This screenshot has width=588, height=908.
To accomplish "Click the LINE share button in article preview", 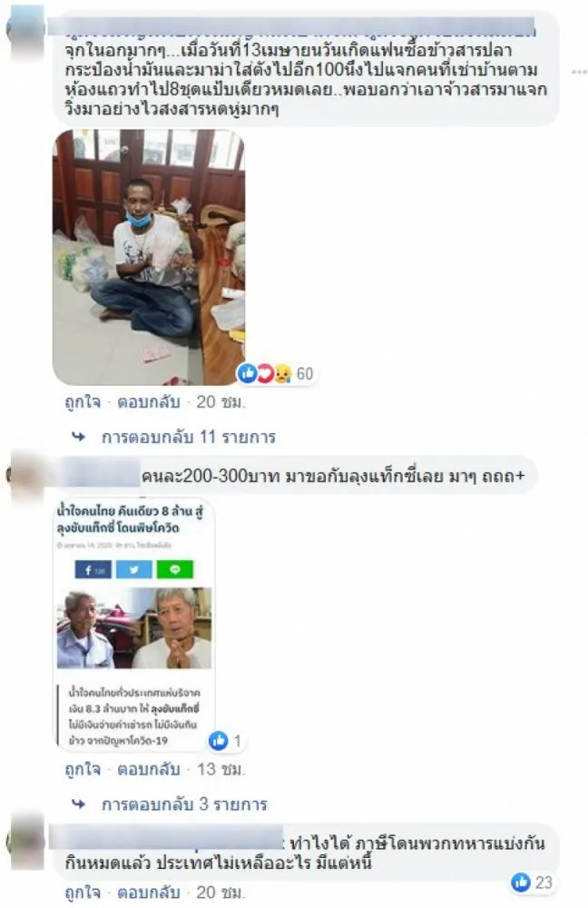I will tap(175, 570).
